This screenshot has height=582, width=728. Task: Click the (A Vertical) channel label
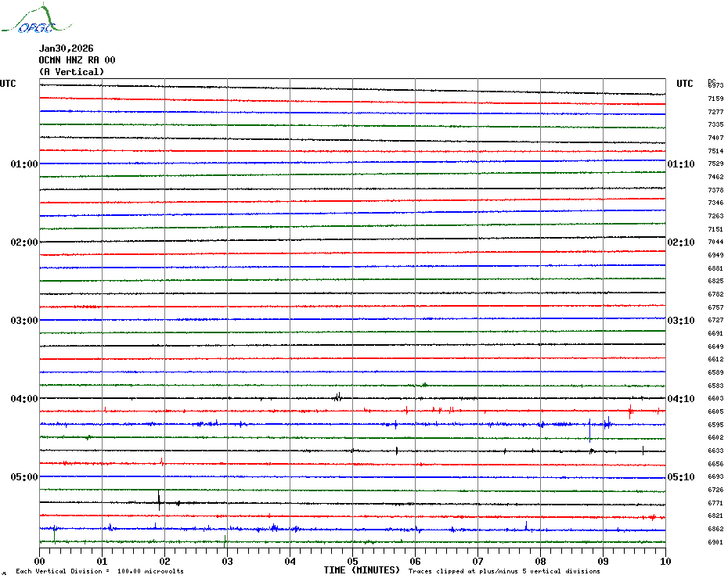click(71, 72)
